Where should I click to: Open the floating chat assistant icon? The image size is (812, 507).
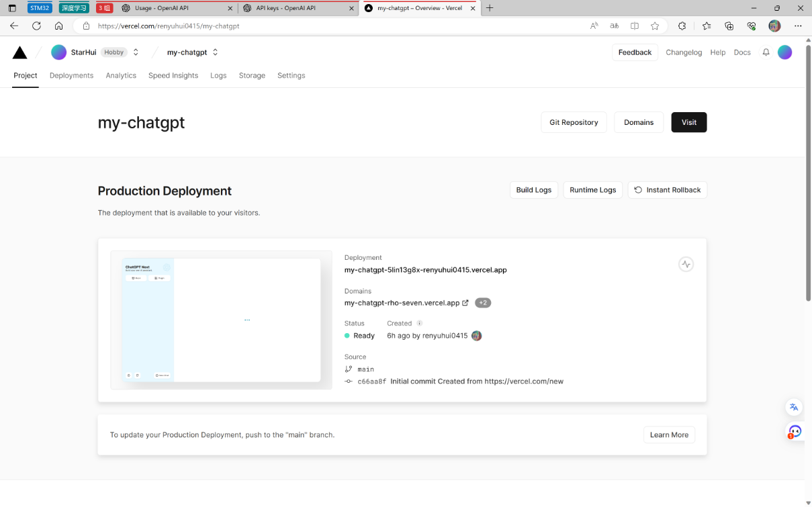[795, 432]
